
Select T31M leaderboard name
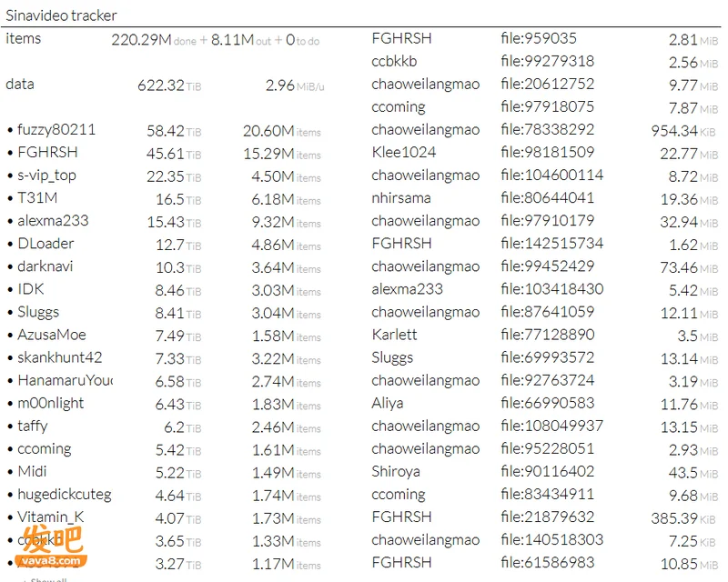point(37,198)
